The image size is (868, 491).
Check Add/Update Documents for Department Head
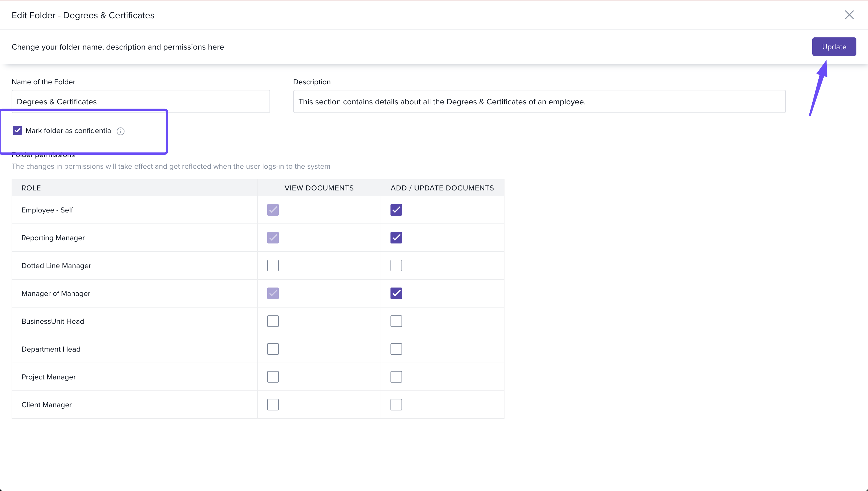[x=396, y=349]
